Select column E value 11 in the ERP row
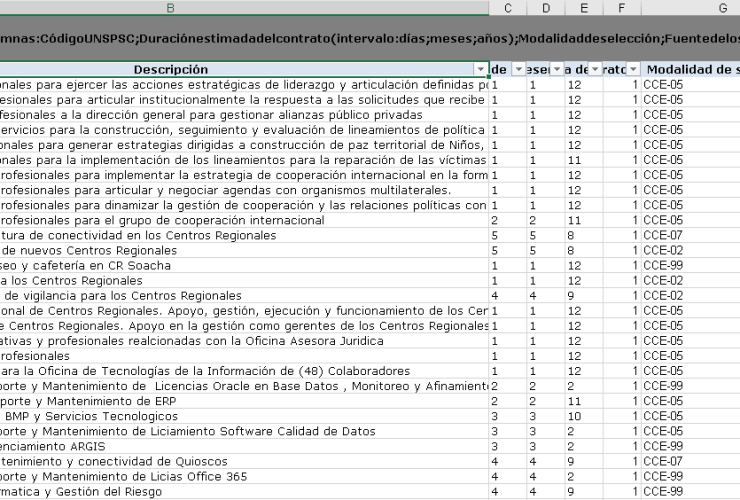The width and height of the screenshot is (740, 500). pos(584,401)
